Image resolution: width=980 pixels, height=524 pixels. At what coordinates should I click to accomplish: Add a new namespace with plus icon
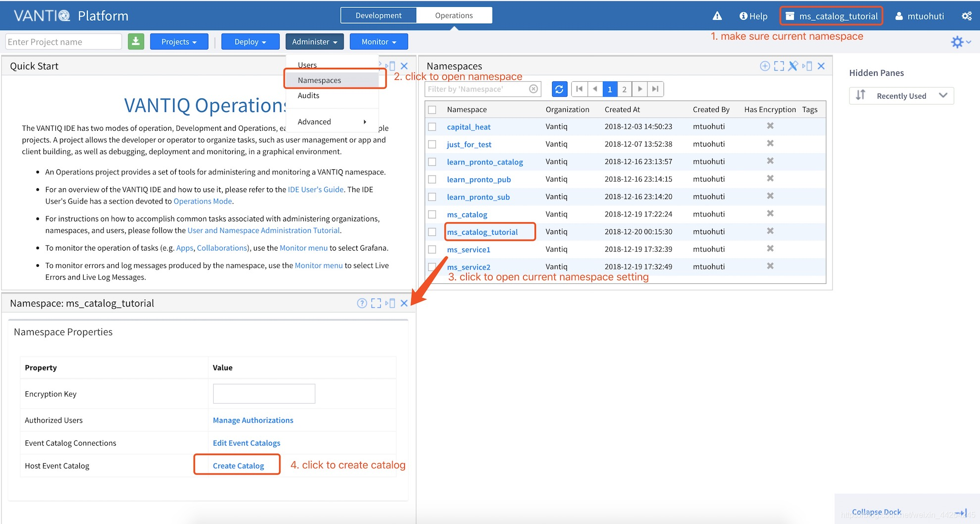point(765,66)
